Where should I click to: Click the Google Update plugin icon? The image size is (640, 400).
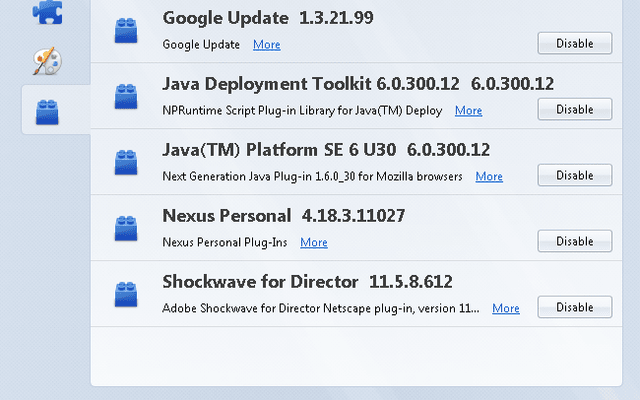coord(126,30)
